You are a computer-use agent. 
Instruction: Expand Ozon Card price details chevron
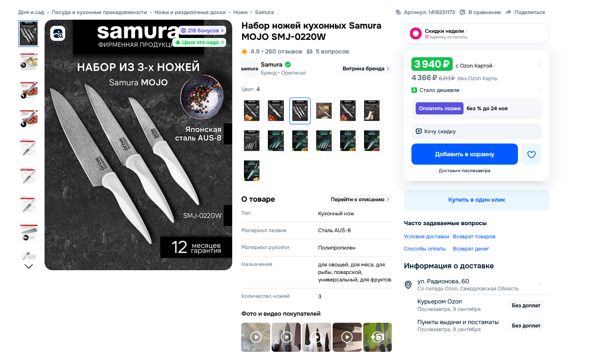tap(539, 64)
